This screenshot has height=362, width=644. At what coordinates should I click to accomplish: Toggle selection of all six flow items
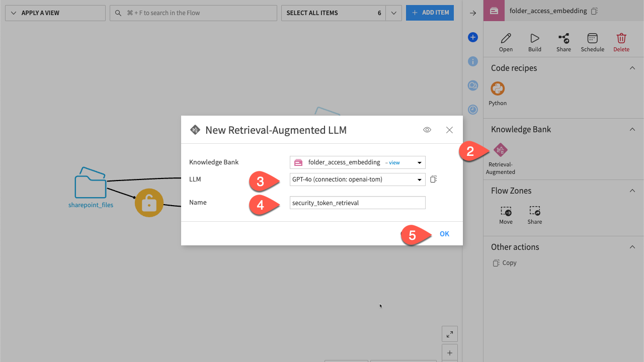point(332,13)
